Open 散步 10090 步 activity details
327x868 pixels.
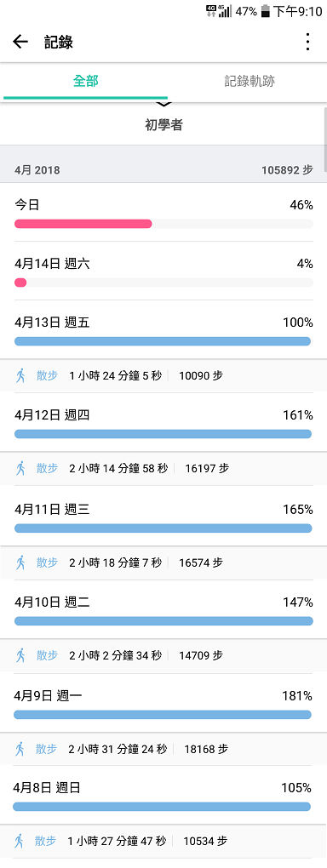(x=163, y=375)
